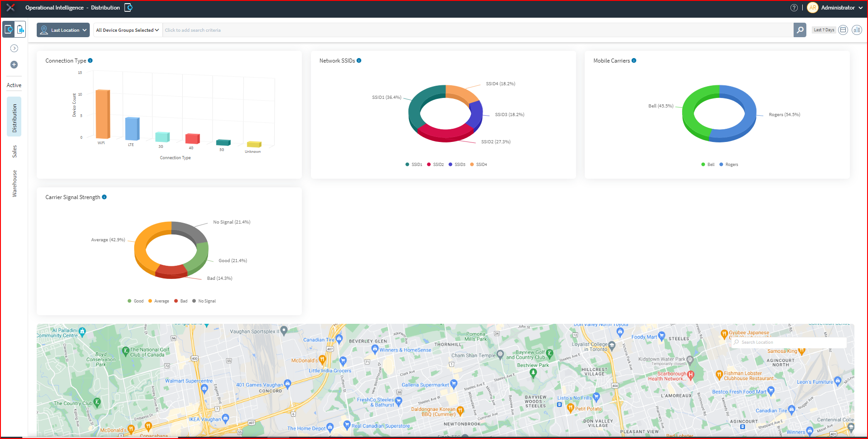868x439 pixels.
Task: Click Walmart Supercentre map pin
Action: point(204,388)
